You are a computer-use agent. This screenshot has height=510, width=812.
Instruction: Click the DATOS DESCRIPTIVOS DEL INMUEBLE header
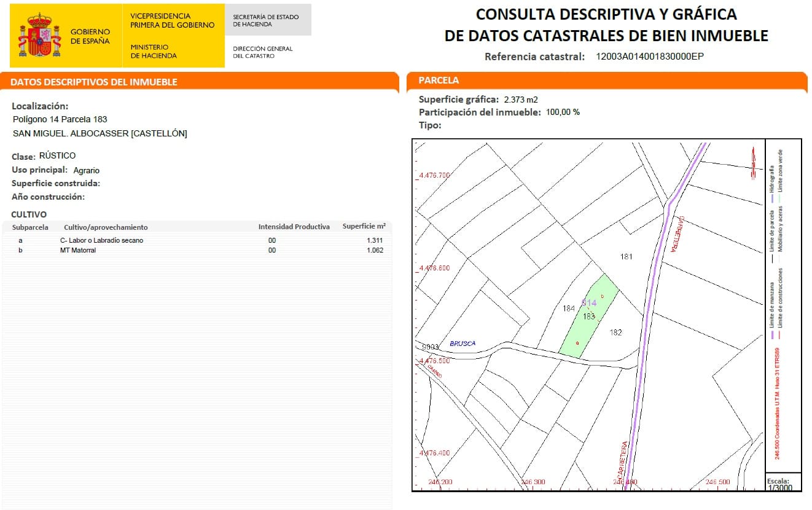point(93,82)
